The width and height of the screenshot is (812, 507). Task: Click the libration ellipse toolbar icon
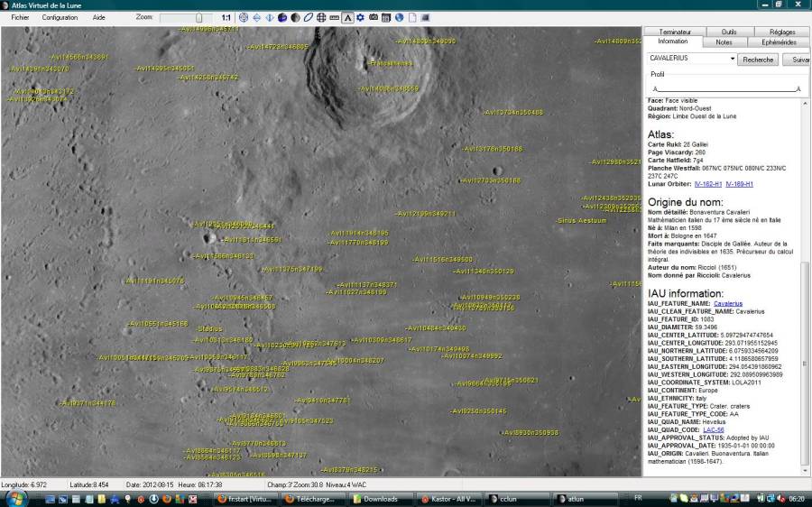[309, 18]
